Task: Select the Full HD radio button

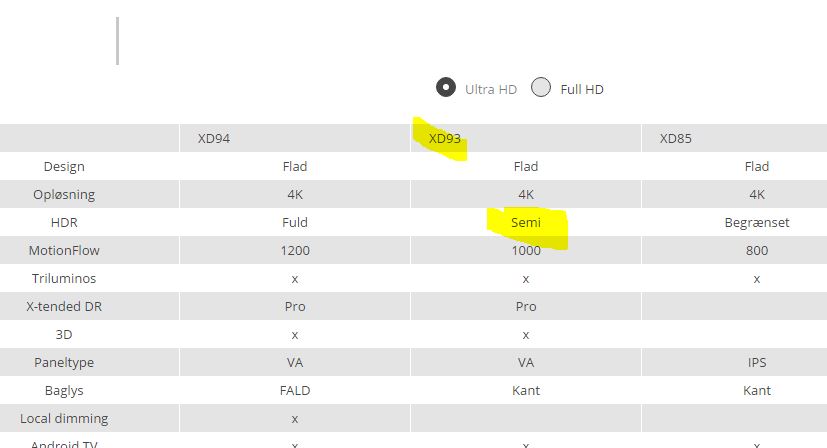Action: coord(541,88)
